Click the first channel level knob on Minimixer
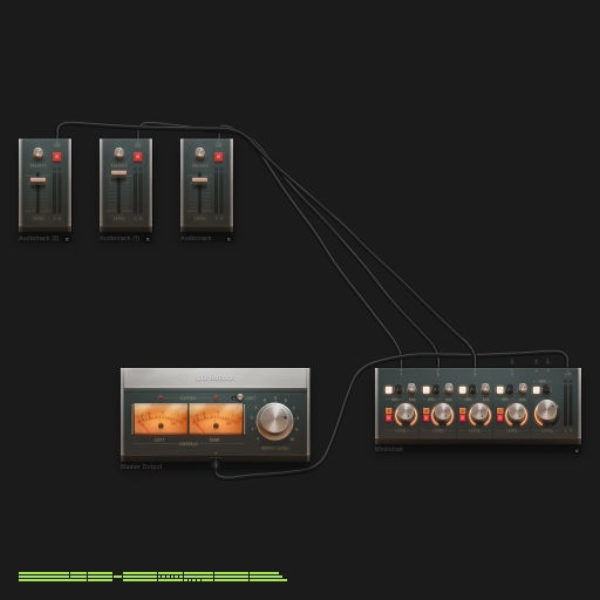Image resolution: width=600 pixels, height=600 pixels. (x=406, y=414)
